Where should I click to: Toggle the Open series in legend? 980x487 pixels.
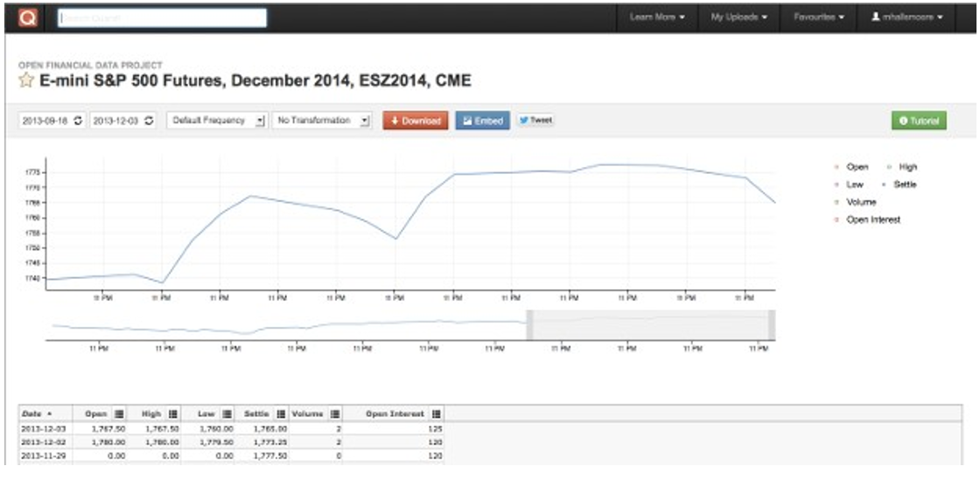[851, 167]
